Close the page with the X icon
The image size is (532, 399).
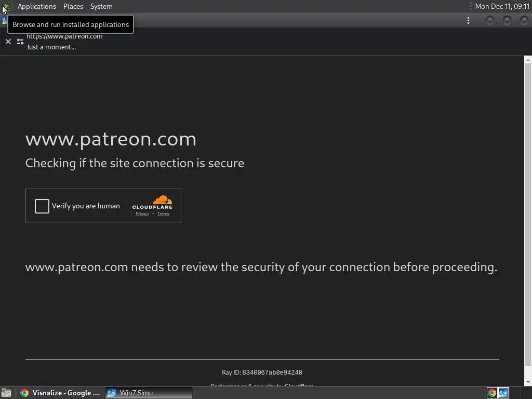8,42
